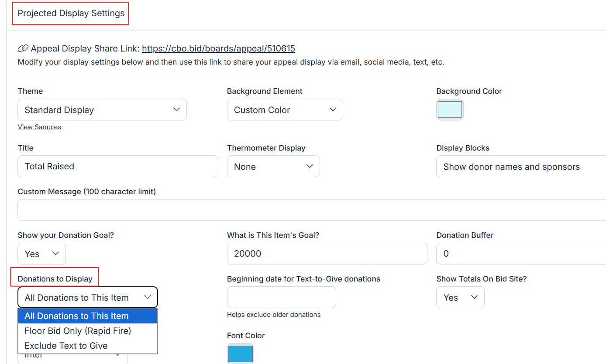The height and width of the screenshot is (364, 606).
Task: Pick the Background Color swatch
Action: tap(450, 110)
